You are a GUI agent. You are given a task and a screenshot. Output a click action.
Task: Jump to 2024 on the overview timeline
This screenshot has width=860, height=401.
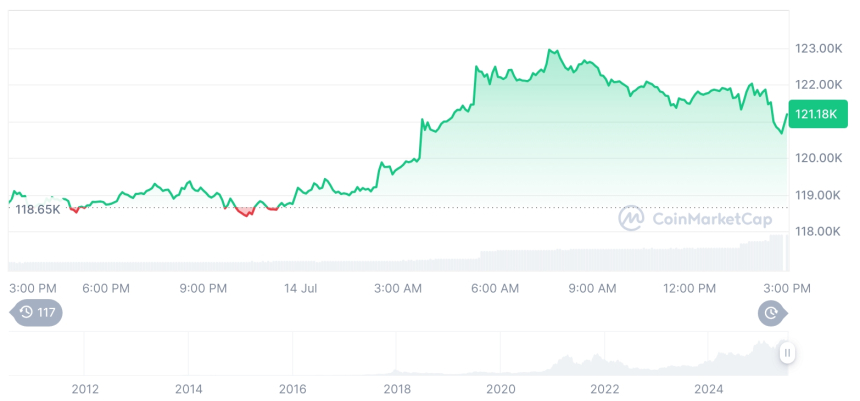coord(709,389)
